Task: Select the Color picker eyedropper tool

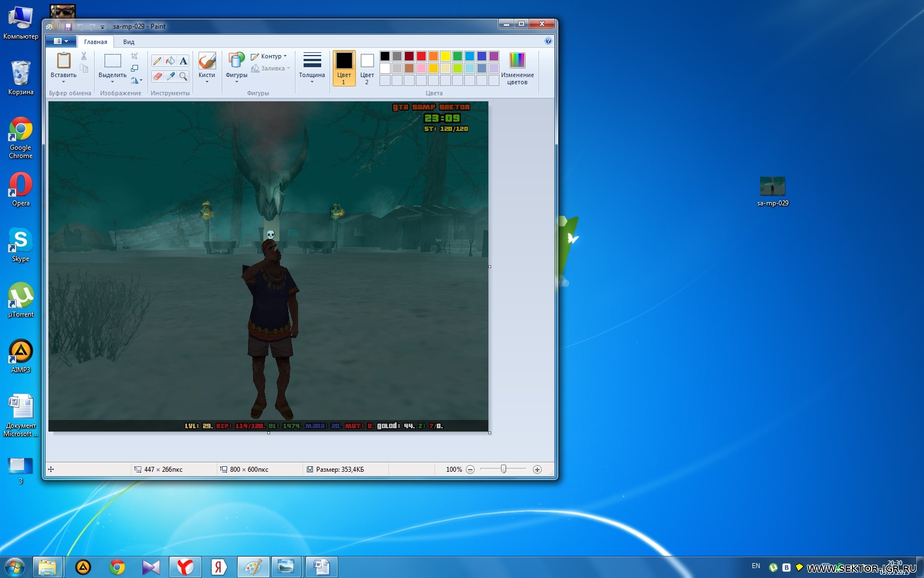Action: 170,77
